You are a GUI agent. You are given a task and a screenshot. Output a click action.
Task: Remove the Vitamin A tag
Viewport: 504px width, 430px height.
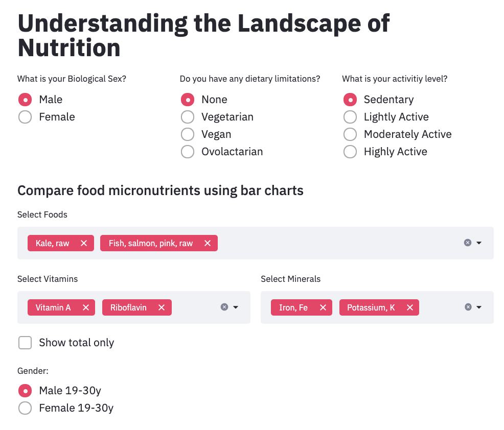click(x=86, y=307)
